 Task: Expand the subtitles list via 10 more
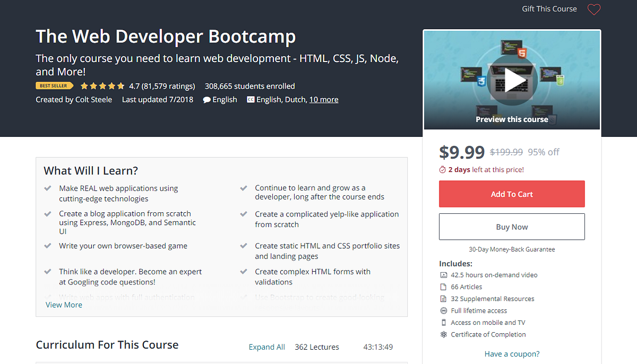pos(324,99)
